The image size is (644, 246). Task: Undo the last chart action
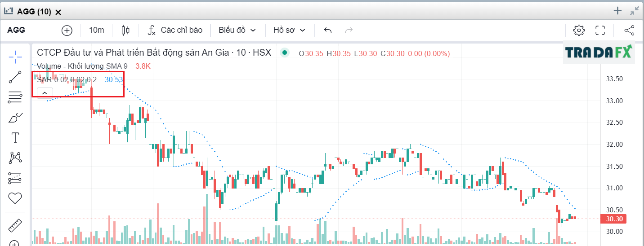coord(328,30)
